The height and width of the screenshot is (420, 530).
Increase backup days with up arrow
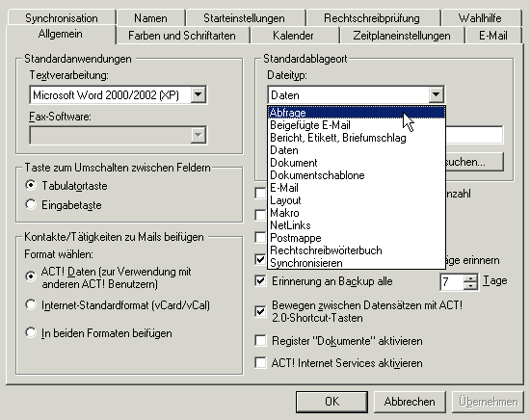470,278
